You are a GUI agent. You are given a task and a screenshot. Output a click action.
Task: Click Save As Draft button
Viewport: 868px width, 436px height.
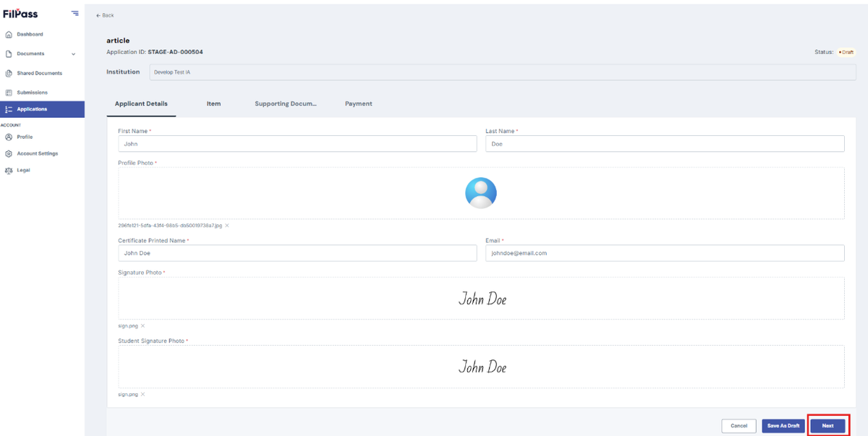pyautogui.click(x=783, y=426)
